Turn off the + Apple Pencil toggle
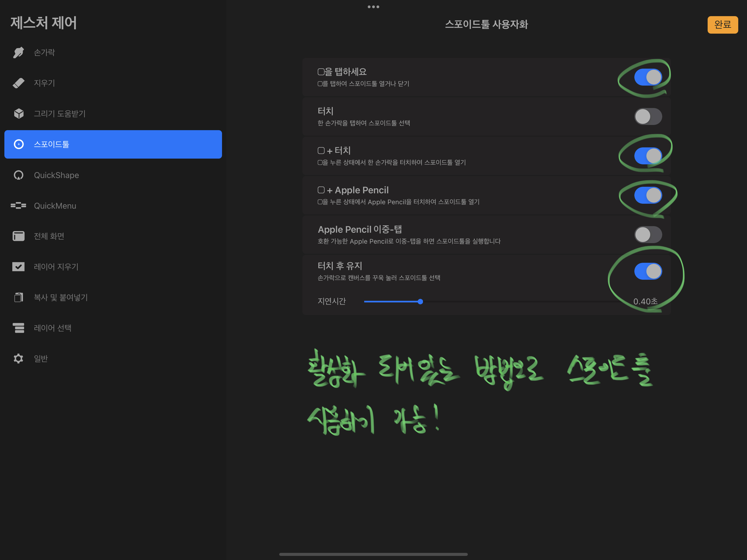Screen dimensions: 747x560 point(648,195)
